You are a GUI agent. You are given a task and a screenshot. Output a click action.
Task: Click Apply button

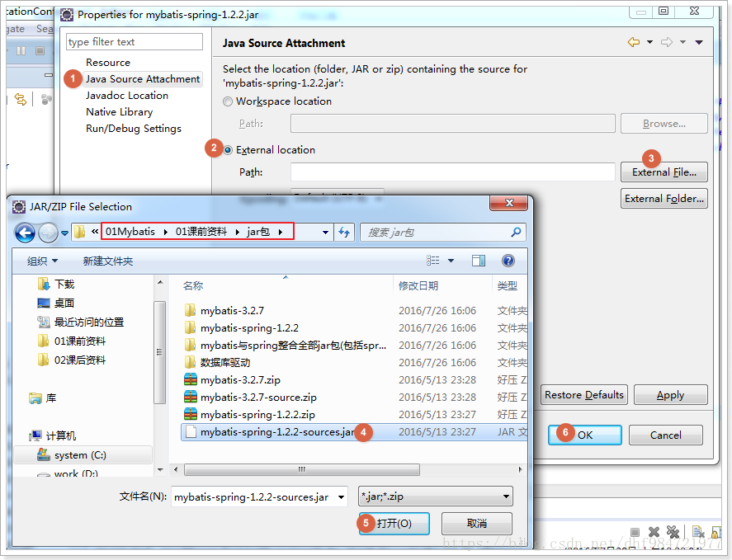[670, 395]
